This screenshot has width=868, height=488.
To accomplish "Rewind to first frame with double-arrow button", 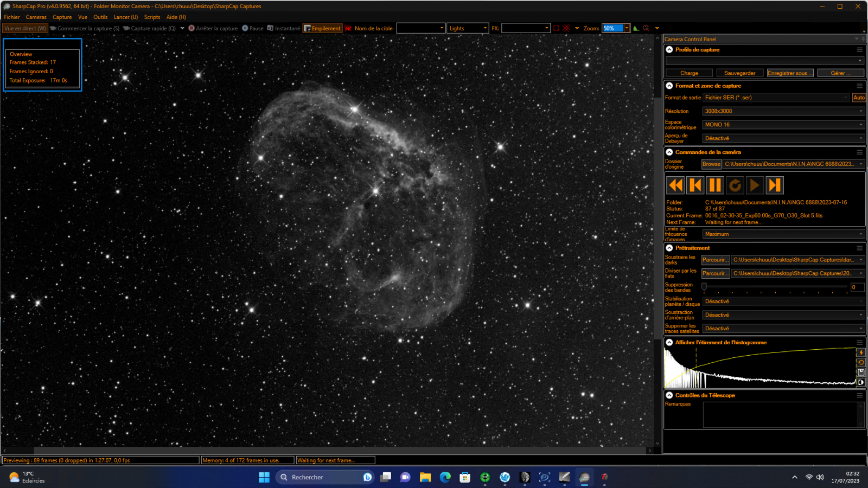I will point(675,185).
